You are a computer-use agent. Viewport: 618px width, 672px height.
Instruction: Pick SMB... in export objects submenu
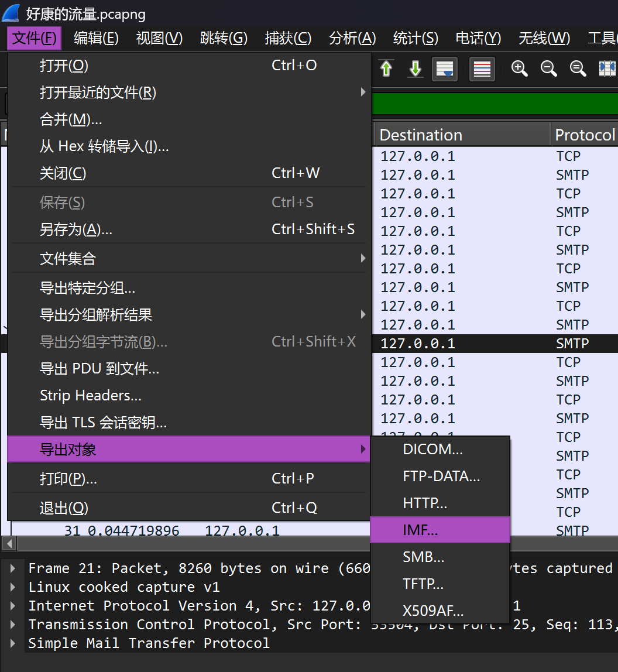tap(440, 557)
